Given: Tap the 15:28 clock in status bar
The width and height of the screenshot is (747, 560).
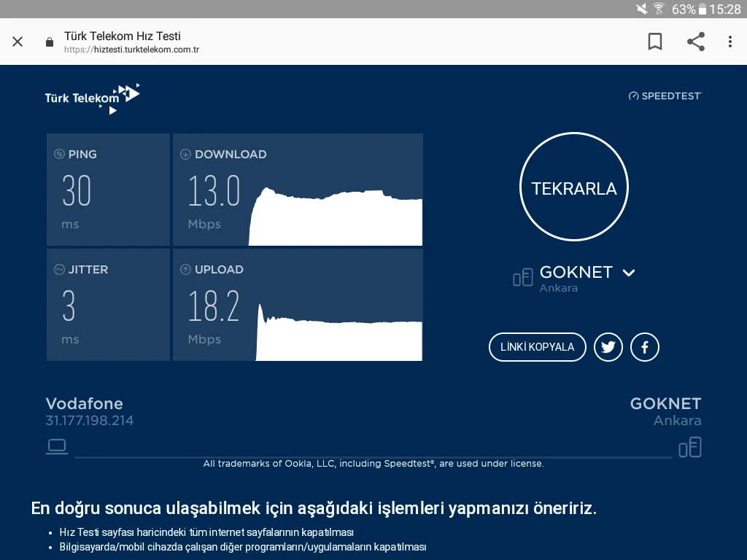Looking at the screenshot, I should pyautogui.click(x=725, y=9).
